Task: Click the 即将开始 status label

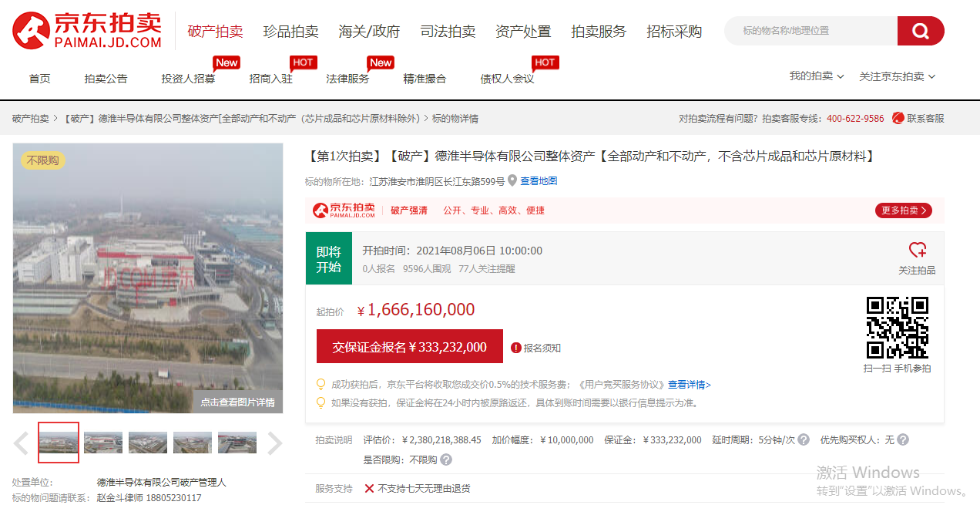Action: click(328, 260)
